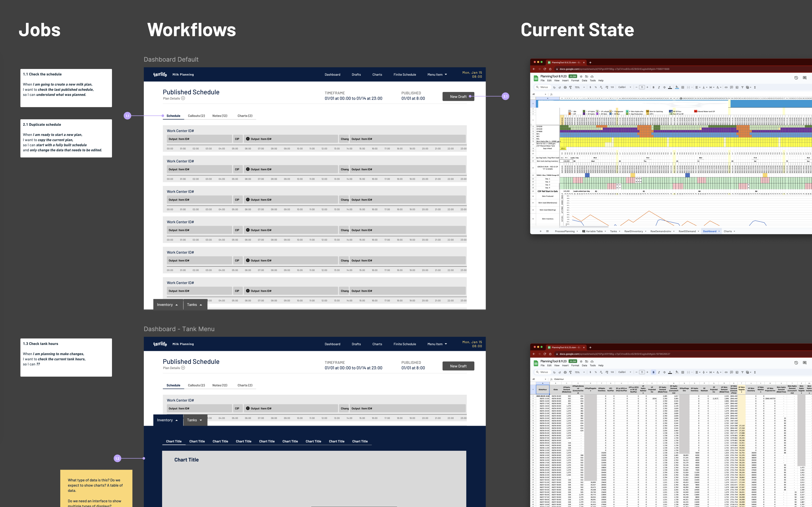Click New Draft button beside 2.1 marker
This screenshot has width=812, height=507.
coord(458,97)
